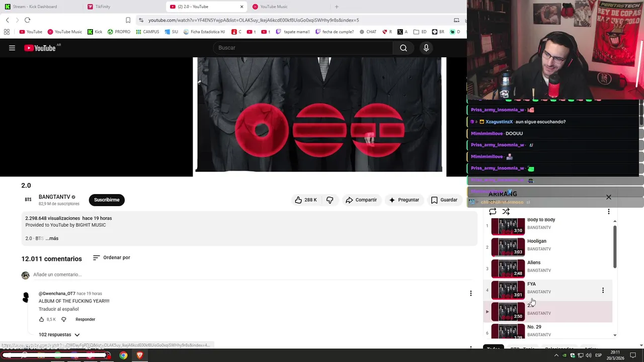Close the 2.0 - YouTube tab
Screen dimensions: 644x362
[242, 7]
